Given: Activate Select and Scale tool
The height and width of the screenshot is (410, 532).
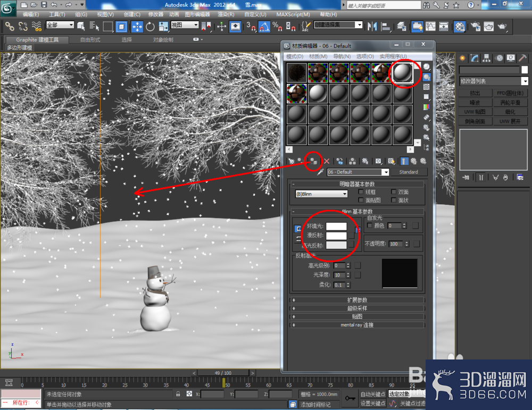Looking at the screenshot, I should click(x=163, y=26).
